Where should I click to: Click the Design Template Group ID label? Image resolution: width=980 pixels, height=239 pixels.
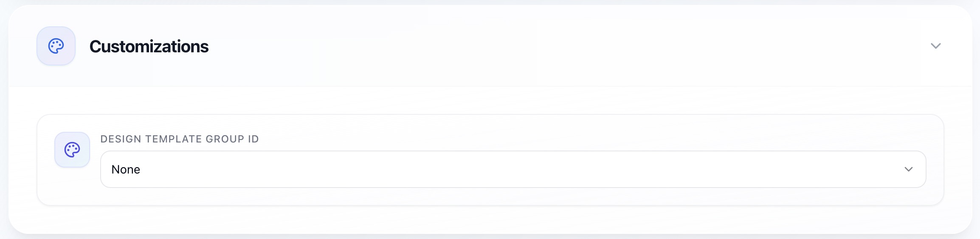(180, 139)
